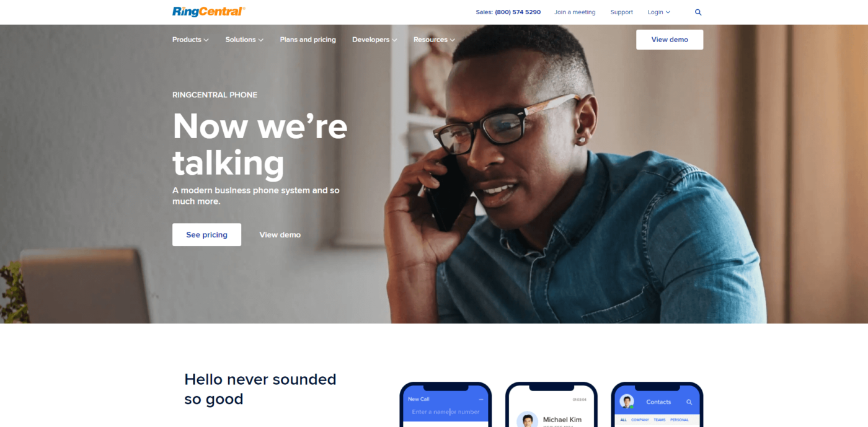Click Michael Kim's avatar in call mockup

pos(527,420)
